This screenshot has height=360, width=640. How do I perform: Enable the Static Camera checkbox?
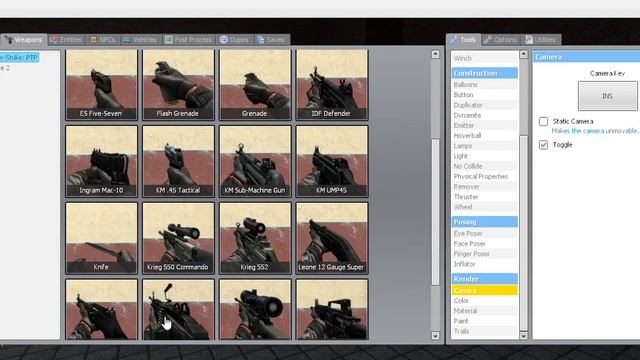click(x=543, y=121)
